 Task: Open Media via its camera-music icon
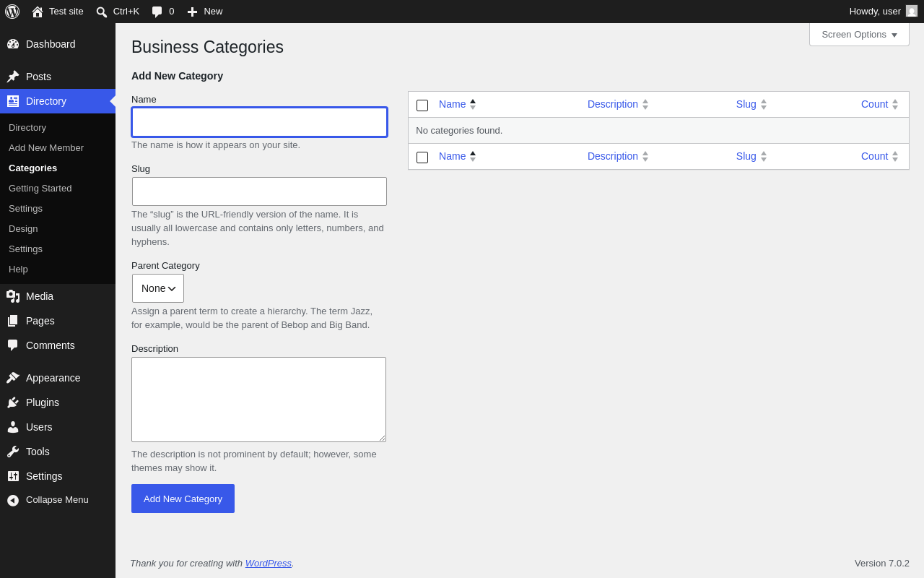[13, 296]
